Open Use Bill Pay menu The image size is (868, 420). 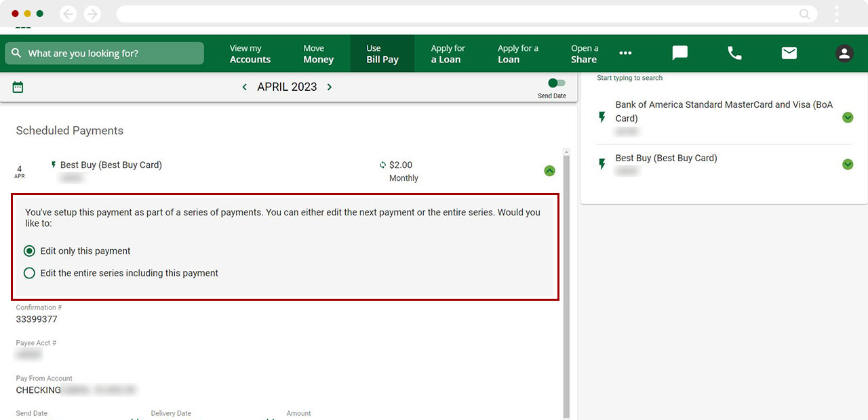[x=382, y=54]
